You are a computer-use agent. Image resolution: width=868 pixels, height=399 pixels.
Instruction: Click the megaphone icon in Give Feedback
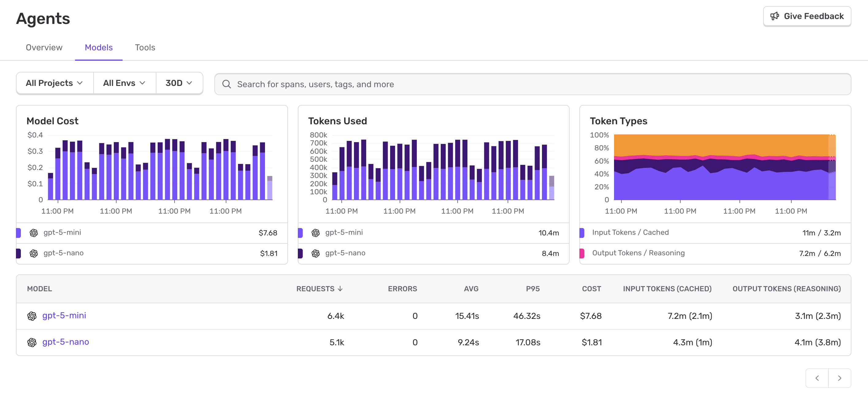click(x=775, y=16)
